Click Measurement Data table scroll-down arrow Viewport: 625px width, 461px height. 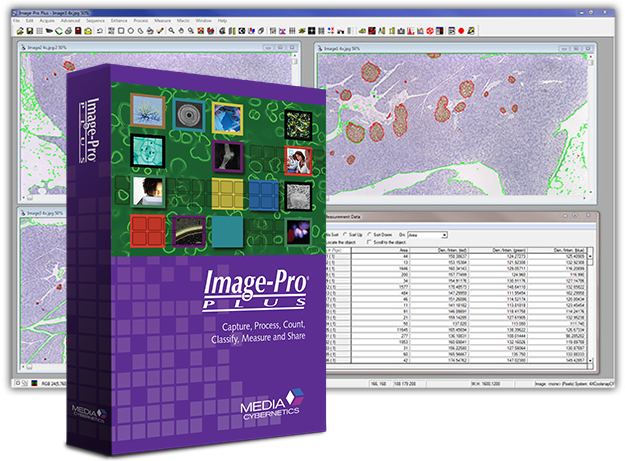coord(590,361)
